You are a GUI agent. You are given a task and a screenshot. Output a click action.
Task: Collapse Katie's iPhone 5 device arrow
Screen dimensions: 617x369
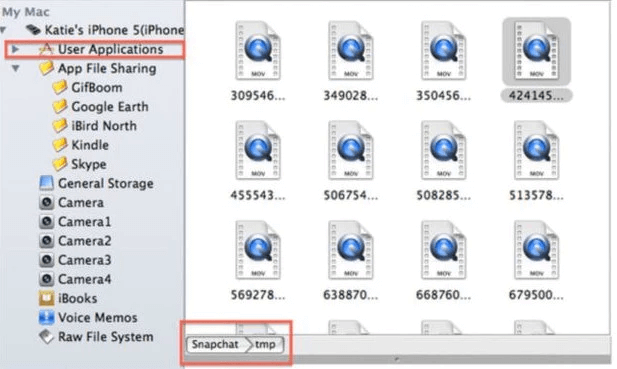coord(3,30)
